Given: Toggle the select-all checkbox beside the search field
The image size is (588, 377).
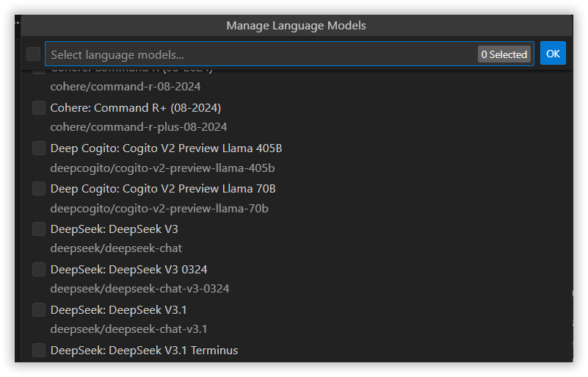Looking at the screenshot, I should (33, 54).
